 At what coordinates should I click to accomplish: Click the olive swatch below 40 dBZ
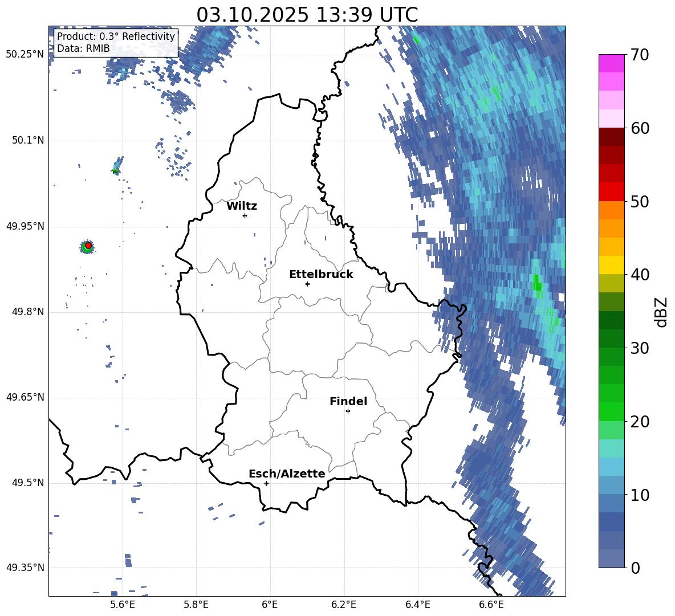coord(611,283)
